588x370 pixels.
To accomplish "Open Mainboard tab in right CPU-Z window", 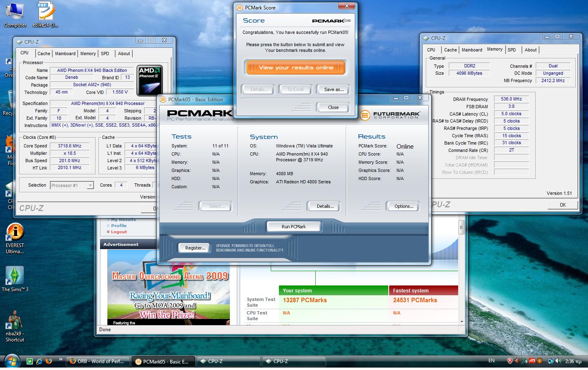I will point(472,50).
